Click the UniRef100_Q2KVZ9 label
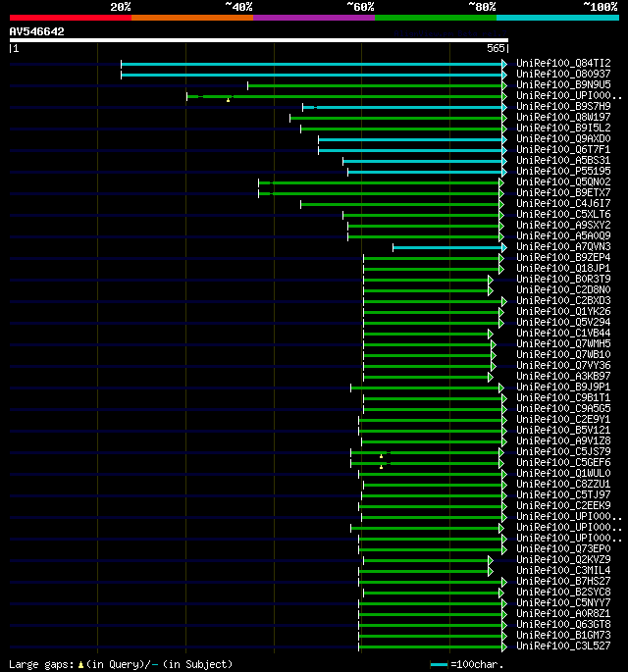 tap(563, 560)
